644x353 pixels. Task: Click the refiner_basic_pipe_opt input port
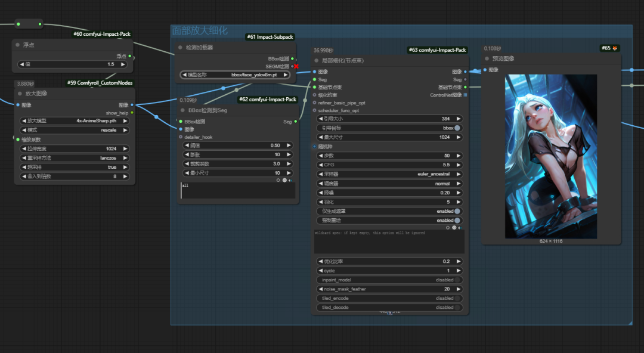[x=315, y=103]
